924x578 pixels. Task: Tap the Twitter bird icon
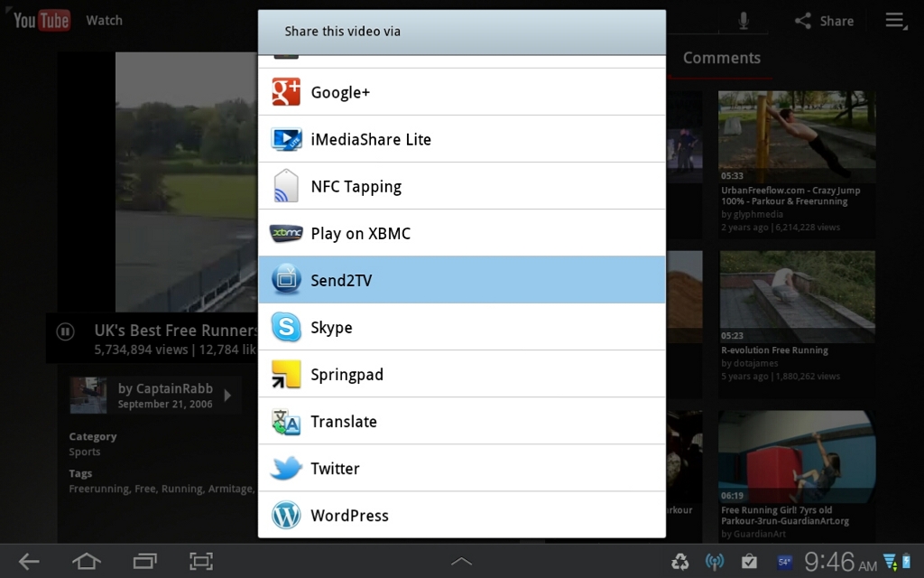tap(286, 469)
